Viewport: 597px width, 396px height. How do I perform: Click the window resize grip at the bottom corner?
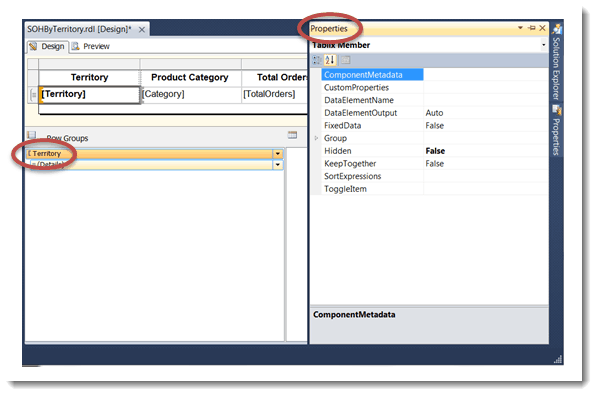click(x=558, y=359)
